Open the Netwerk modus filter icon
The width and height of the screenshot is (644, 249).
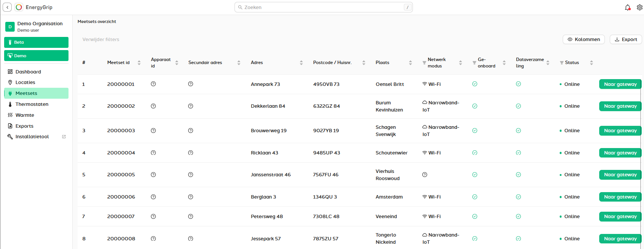pyautogui.click(x=424, y=63)
